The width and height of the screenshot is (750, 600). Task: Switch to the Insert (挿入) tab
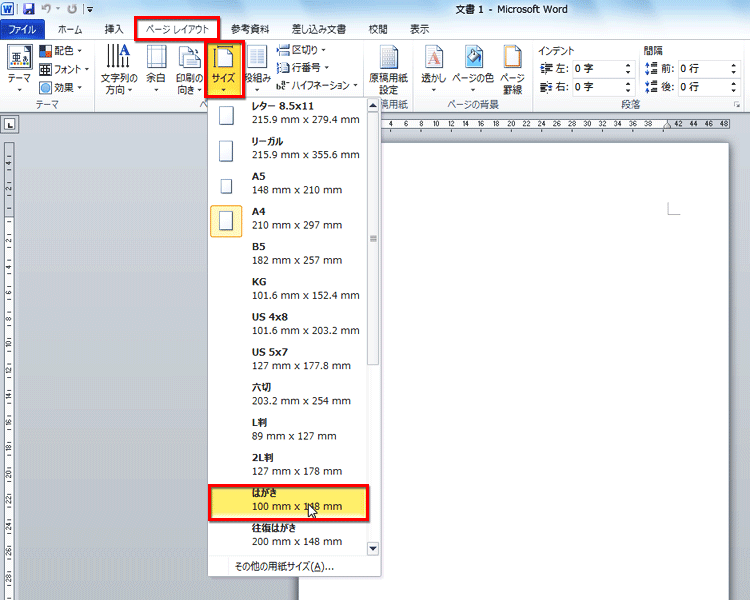[114, 29]
